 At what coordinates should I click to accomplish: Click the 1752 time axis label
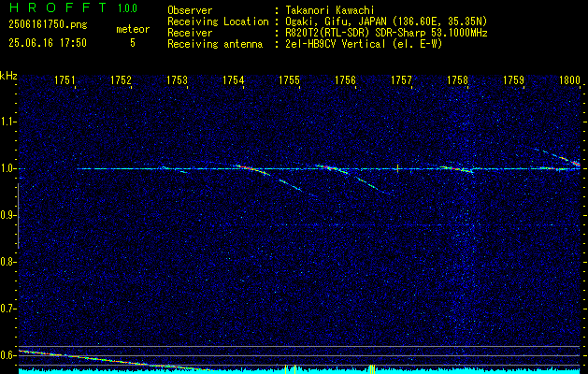pos(122,79)
